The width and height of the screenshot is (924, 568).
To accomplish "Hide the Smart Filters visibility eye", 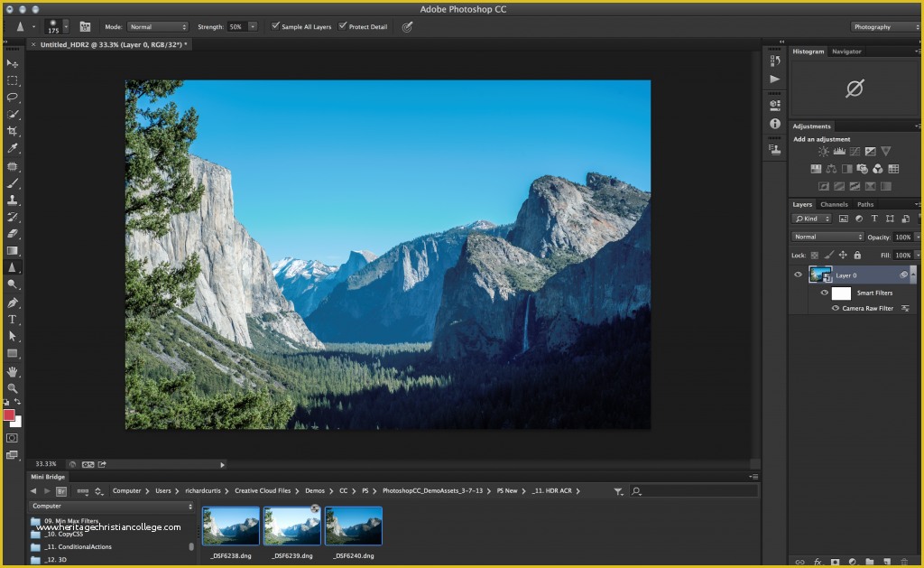I will pyautogui.click(x=825, y=293).
